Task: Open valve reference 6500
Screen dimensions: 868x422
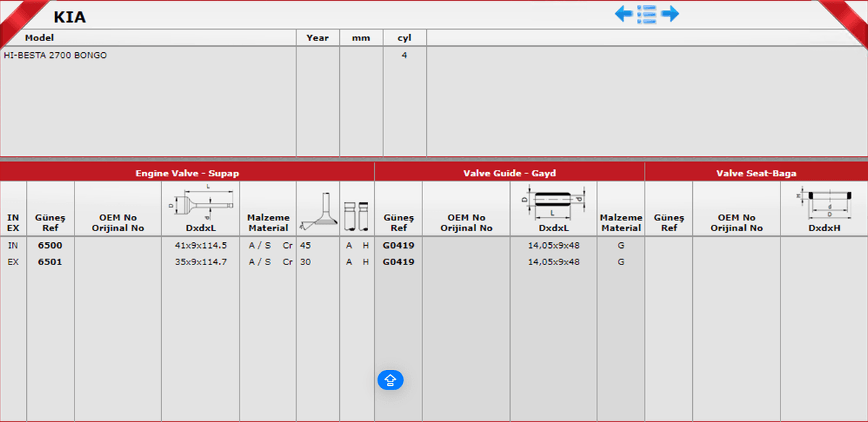Action: pos(50,246)
